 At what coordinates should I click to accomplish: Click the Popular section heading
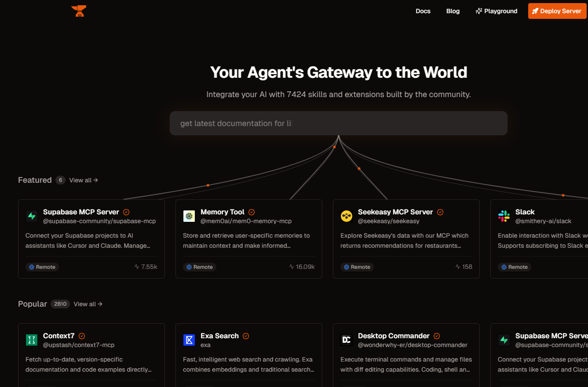click(x=33, y=304)
